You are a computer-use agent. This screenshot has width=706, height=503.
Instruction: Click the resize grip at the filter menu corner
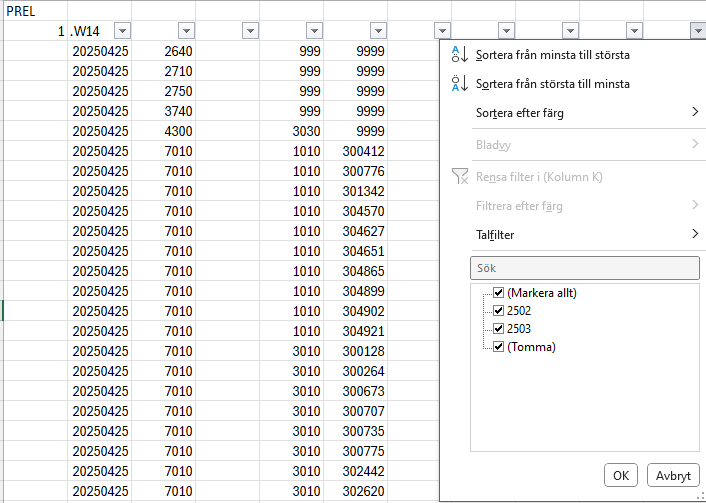coord(699,496)
